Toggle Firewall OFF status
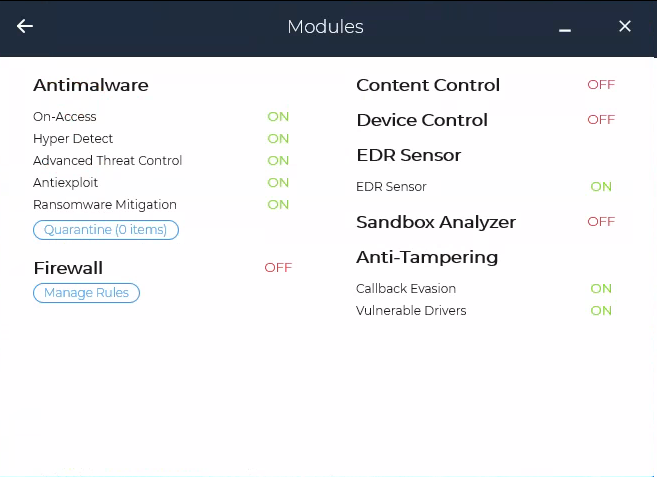657x477 pixels. point(278,267)
